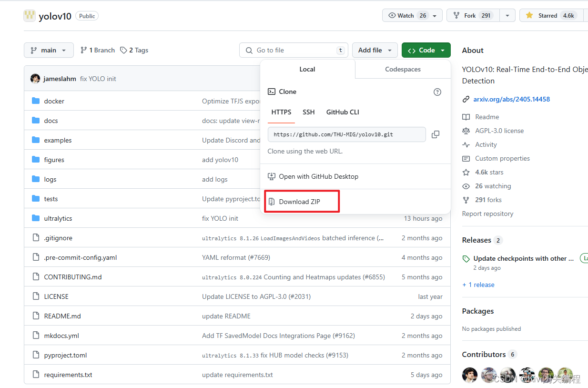View the 1 Branch link
The image size is (588, 388).
(98, 50)
